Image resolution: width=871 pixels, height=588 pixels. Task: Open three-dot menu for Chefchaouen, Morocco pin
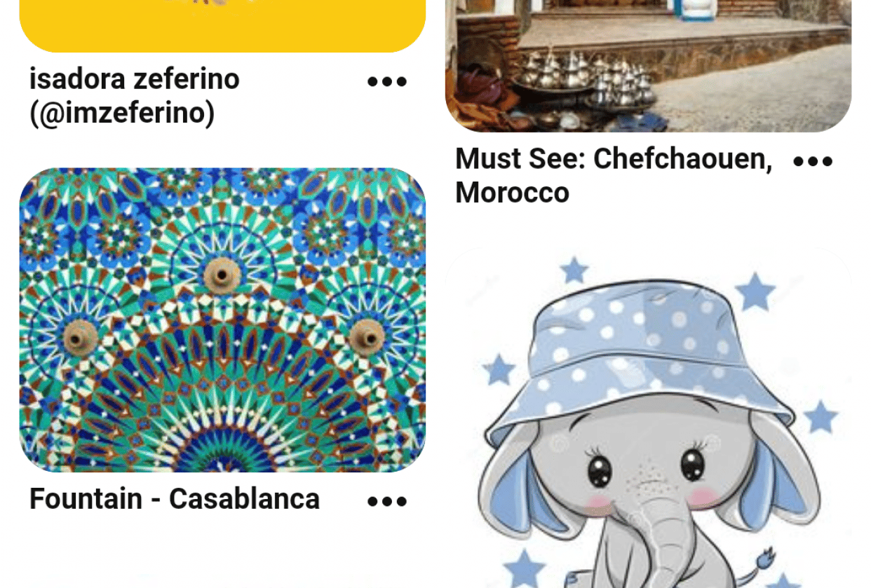click(813, 161)
